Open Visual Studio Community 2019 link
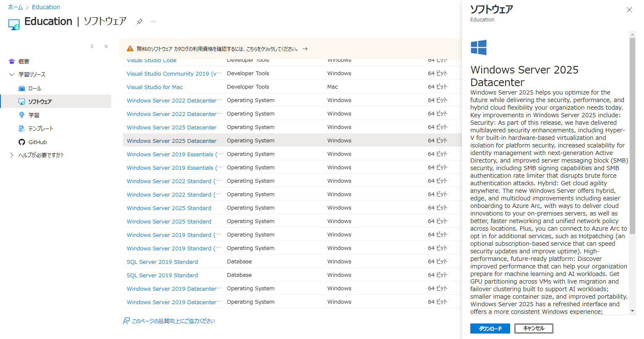The width and height of the screenshot is (644, 339). (174, 74)
